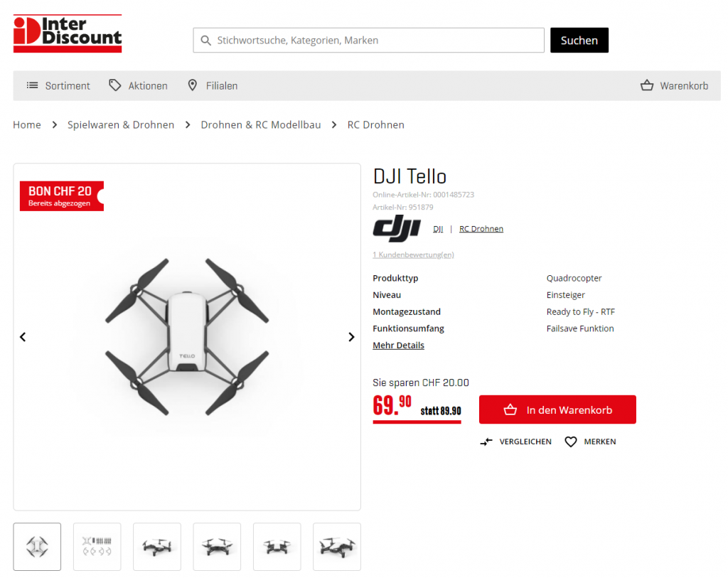The width and height of the screenshot is (728, 578).
Task: Open the Sortiment list menu icon
Action: [x=32, y=85]
